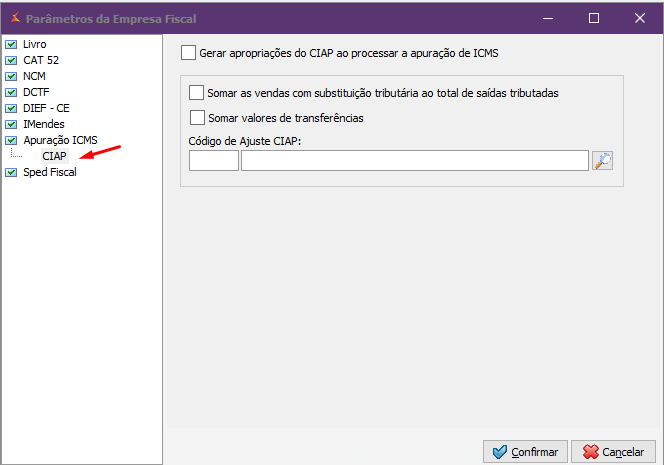Select the CIAP sub-item

(54, 156)
